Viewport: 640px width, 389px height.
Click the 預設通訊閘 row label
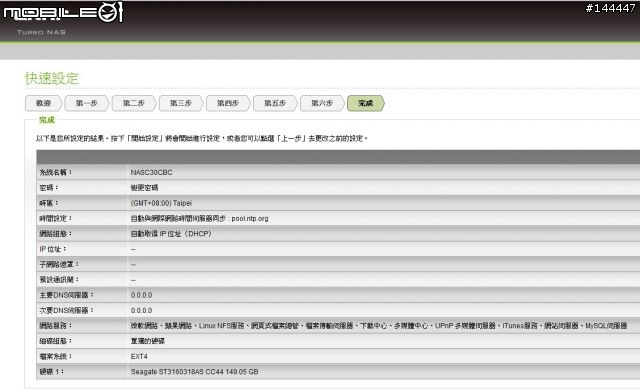tap(59, 280)
